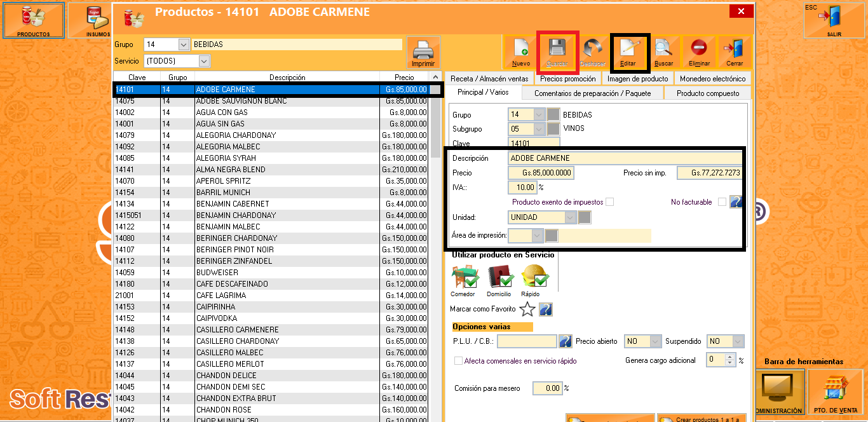Open the Área de impresión dropdown
Viewport: 868px width, 422px height.
(x=538, y=236)
